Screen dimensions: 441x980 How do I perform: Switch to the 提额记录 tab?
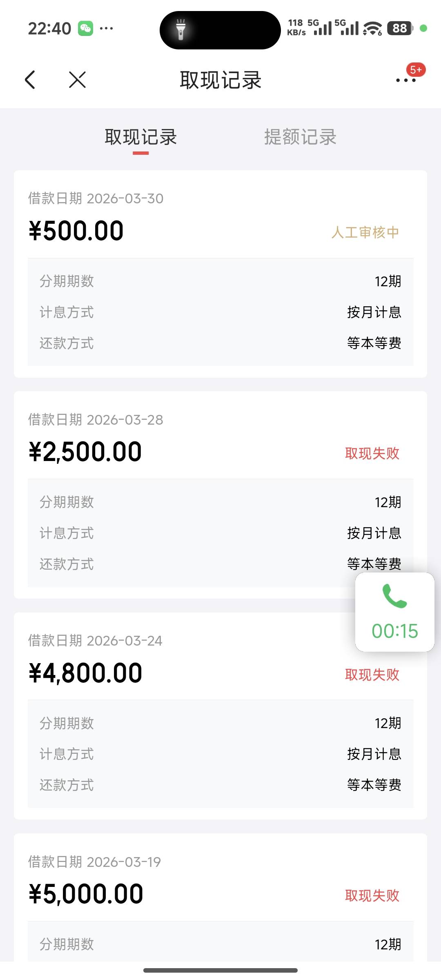coord(300,137)
